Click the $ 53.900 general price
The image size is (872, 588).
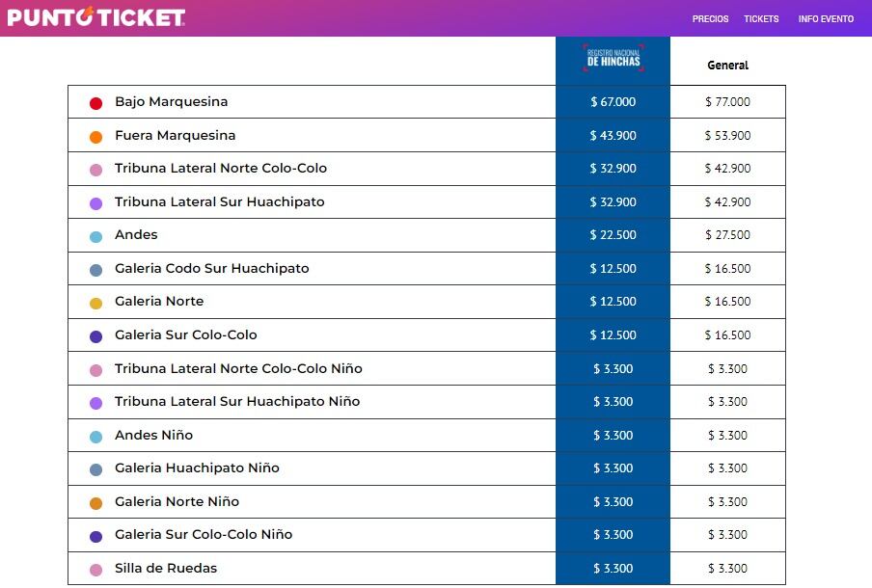[728, 135]
